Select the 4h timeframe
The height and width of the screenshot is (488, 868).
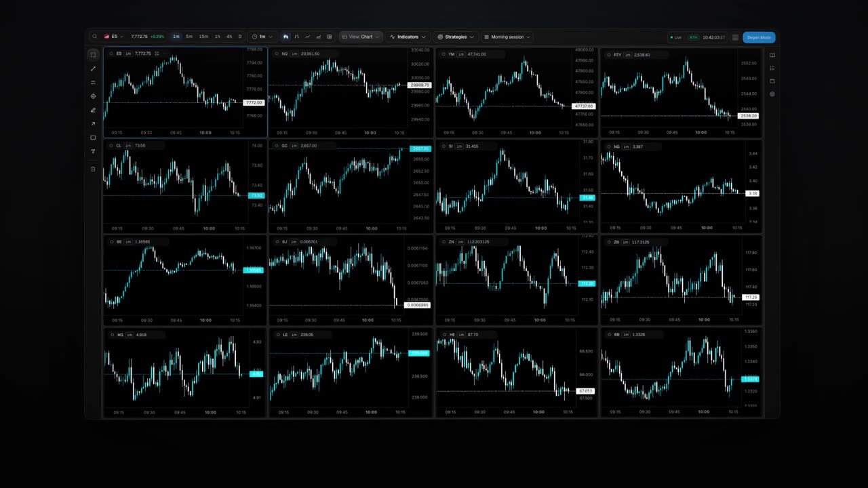point(229,37)
